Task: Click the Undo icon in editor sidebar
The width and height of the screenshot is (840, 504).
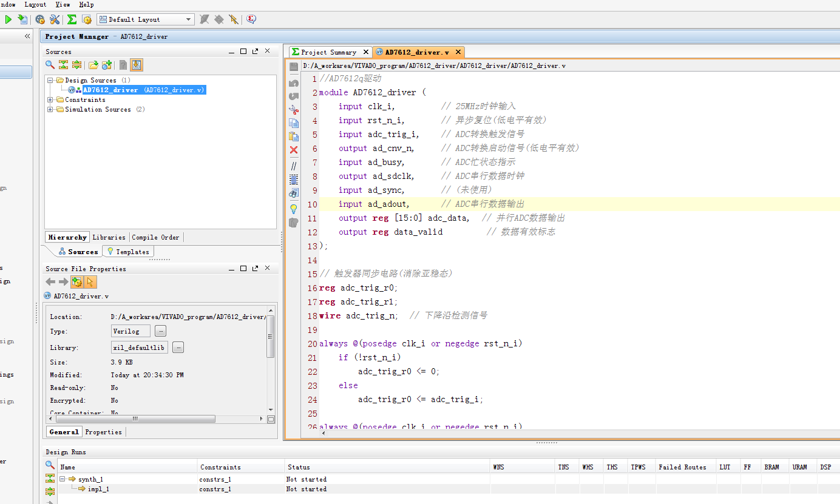Action: coord(294,82)
